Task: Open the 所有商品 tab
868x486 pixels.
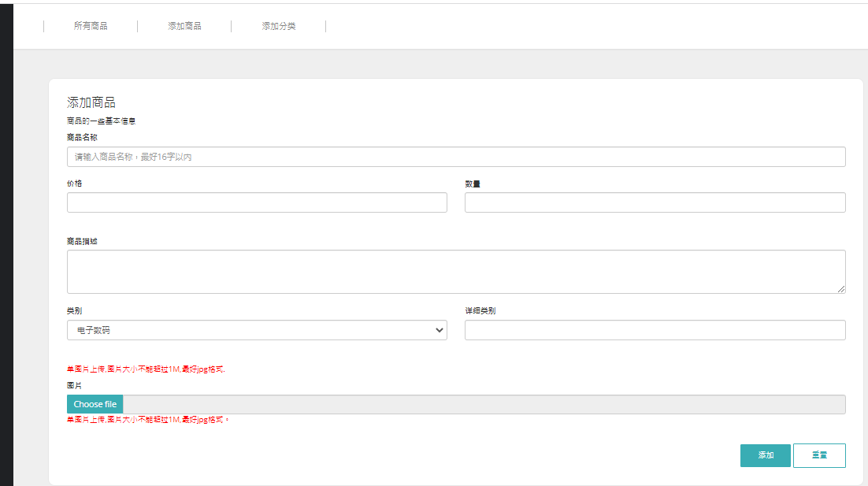Action: pos(91,26)
